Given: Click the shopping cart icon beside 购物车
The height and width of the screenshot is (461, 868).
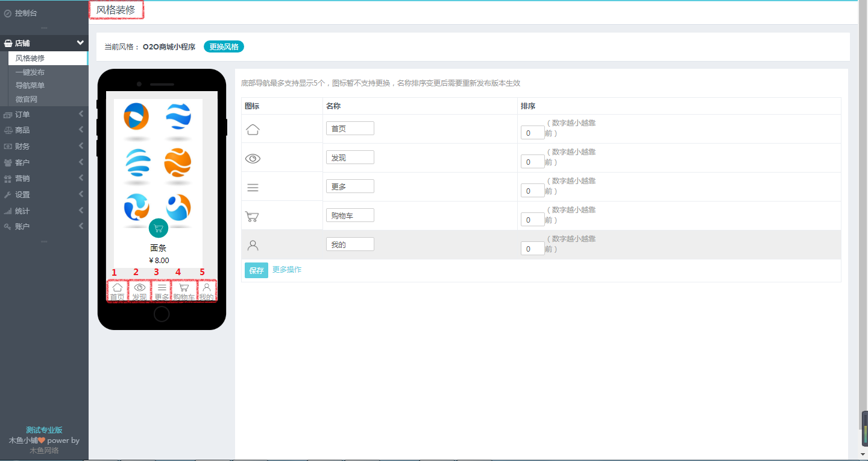Looking at the screenshot, I should coord(253,215).
